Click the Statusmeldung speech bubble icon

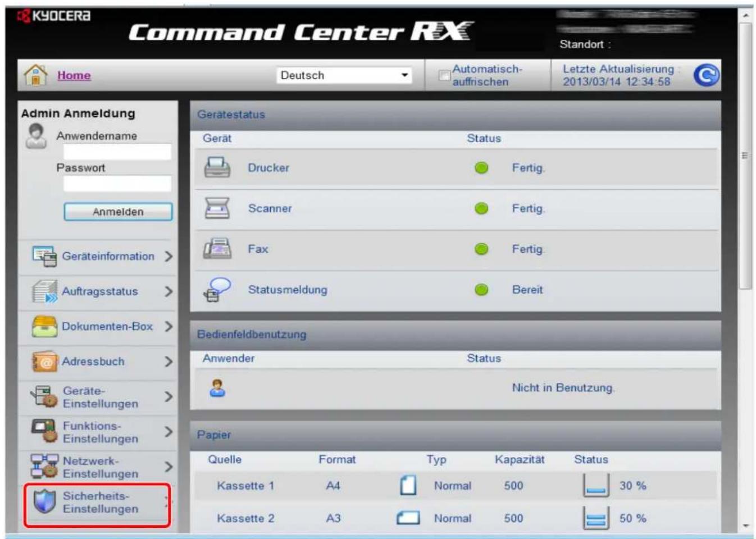pyautogui.click(x=217, y=290)
